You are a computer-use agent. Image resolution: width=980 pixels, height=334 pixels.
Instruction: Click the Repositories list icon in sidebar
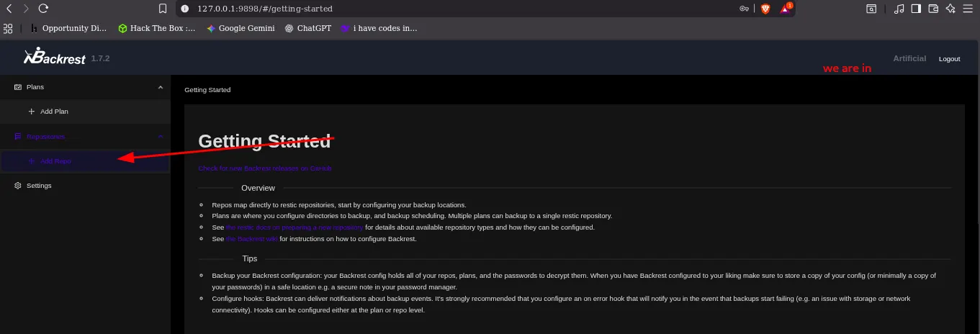click(18, 136)
